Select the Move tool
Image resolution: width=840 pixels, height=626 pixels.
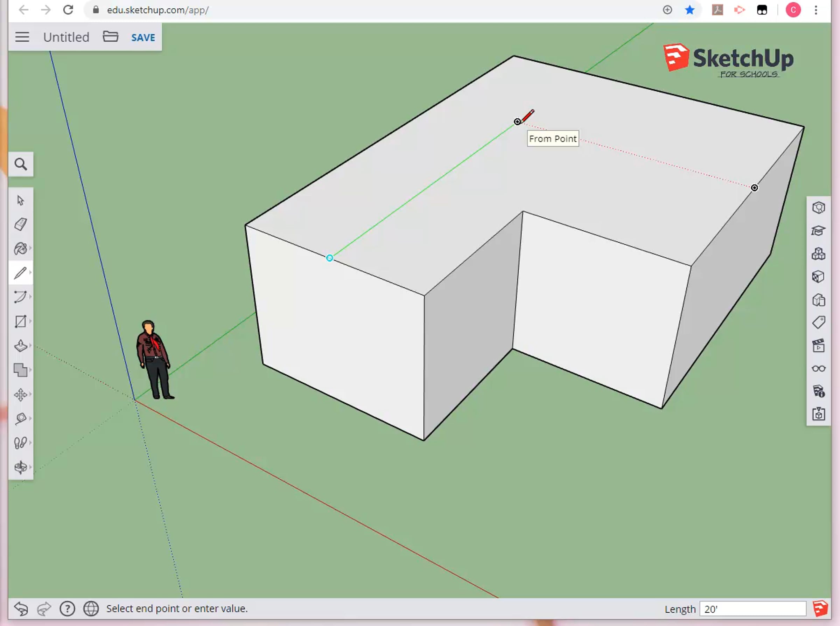click(20, 395)
